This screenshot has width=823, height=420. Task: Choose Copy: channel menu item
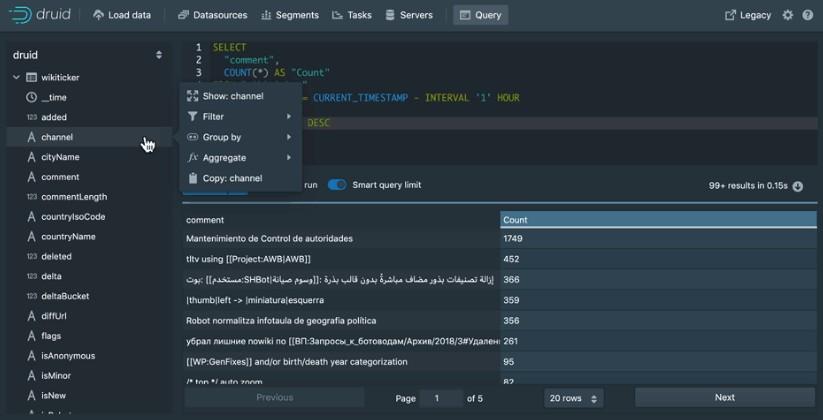(240, 178)
